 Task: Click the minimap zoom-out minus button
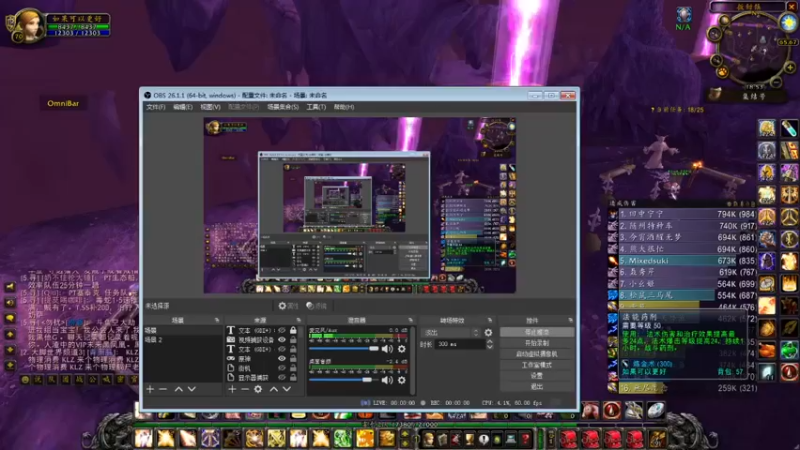click(x=776, y=82)
